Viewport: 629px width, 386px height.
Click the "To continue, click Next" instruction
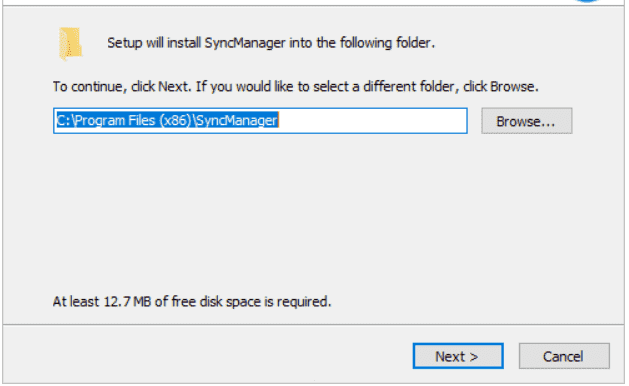(295, 87)
